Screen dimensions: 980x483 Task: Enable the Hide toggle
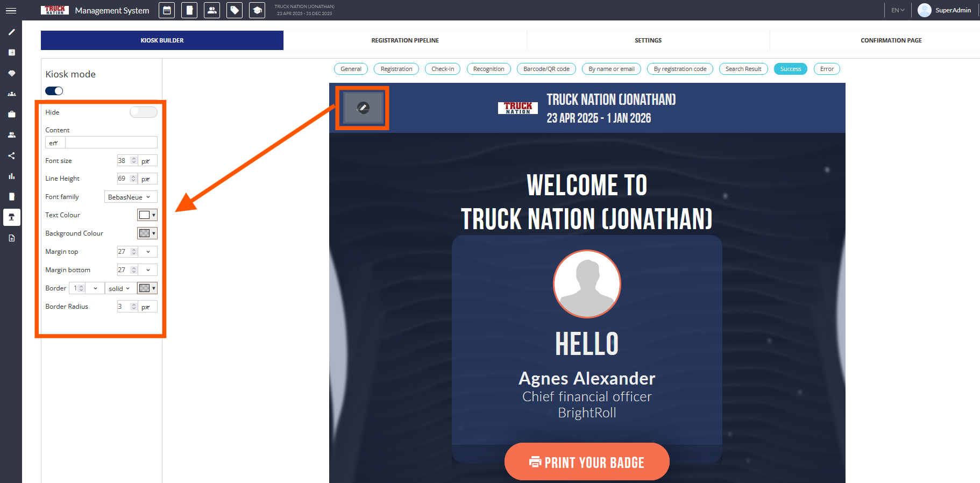143,112
